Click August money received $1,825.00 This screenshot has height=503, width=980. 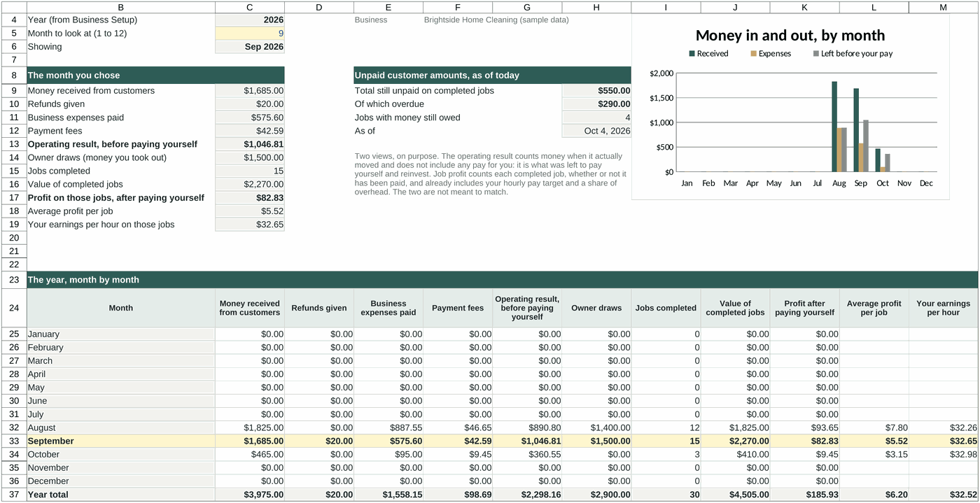(250, 427)
